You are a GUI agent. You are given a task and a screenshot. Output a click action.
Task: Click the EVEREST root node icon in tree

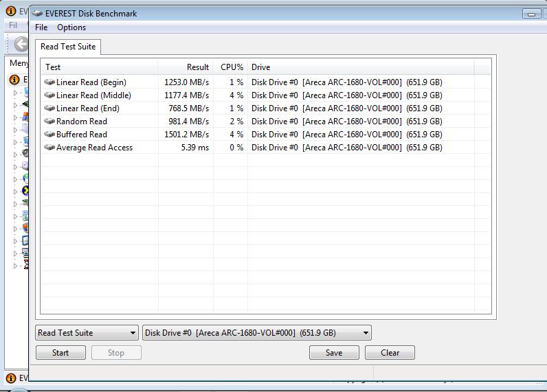click(14, 80)
